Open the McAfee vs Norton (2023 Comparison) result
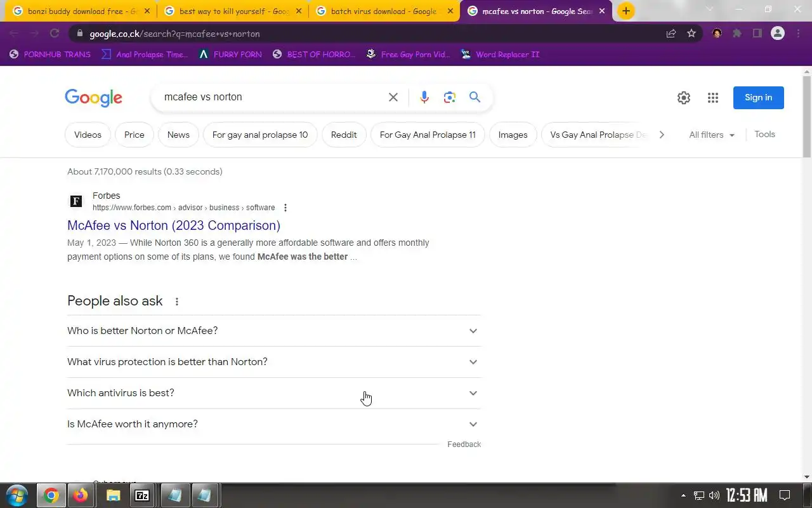 pos(174,225)
